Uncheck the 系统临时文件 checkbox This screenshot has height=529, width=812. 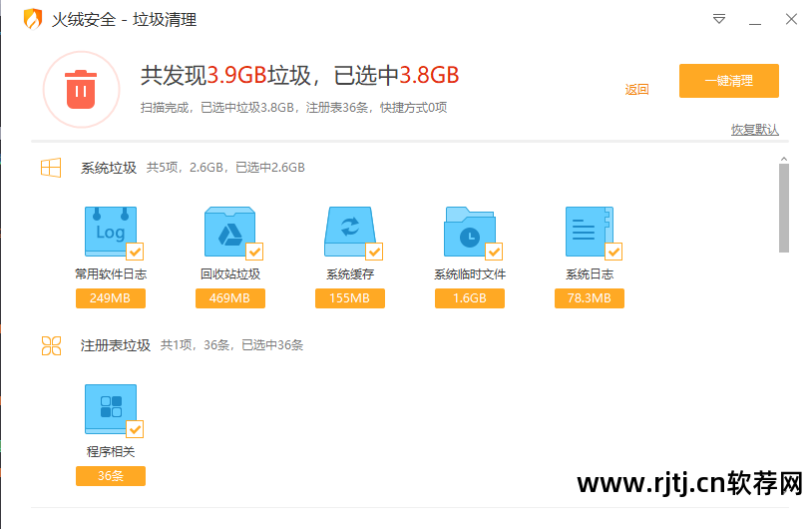(494, 252)
